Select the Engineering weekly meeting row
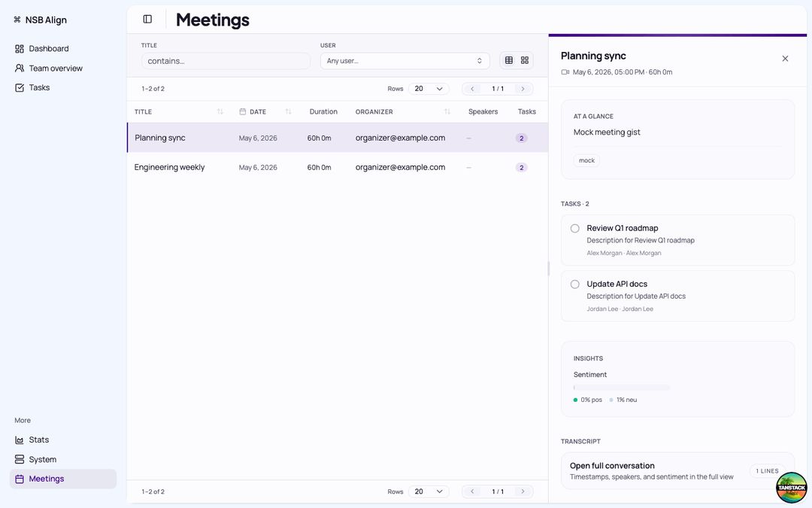Viewport: 812px width, 508px height. 338,167
